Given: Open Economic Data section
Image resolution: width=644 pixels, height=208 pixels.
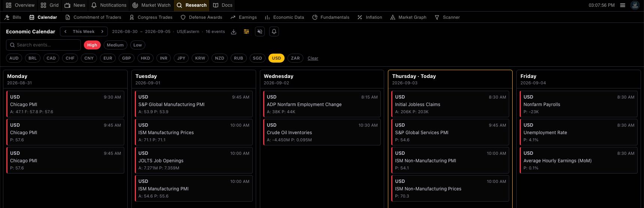Looking at the screenshot, I should (285, 17).
